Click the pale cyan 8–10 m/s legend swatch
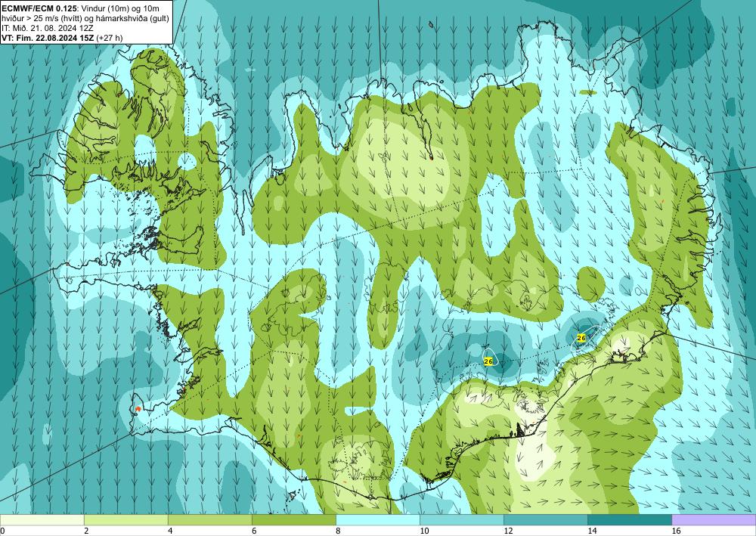756x536 pixels. 378,520
